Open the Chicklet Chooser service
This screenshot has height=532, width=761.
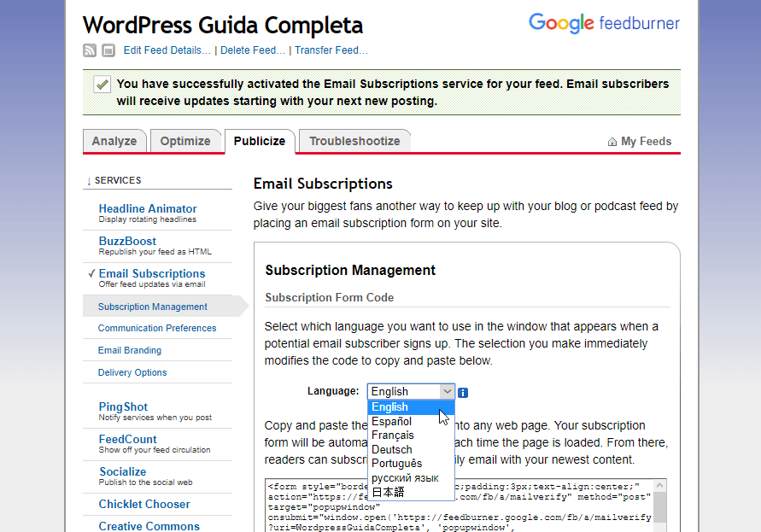[x=144, y=505]
